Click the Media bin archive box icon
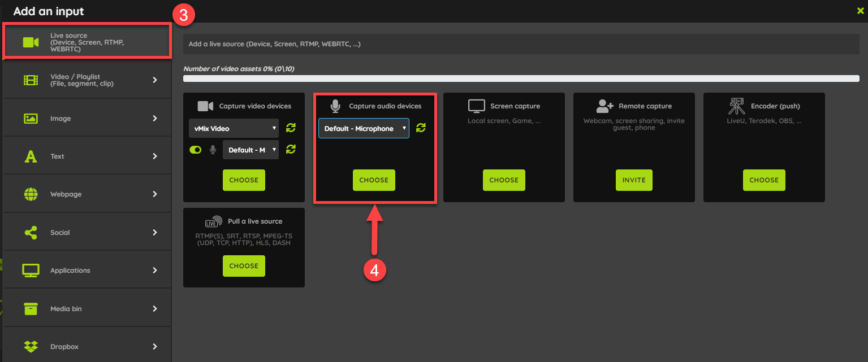 pos(31,308)
